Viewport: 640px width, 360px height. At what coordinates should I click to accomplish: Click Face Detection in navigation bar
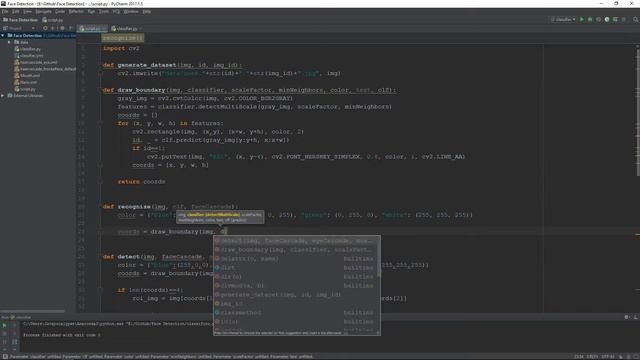coord(20,20)
